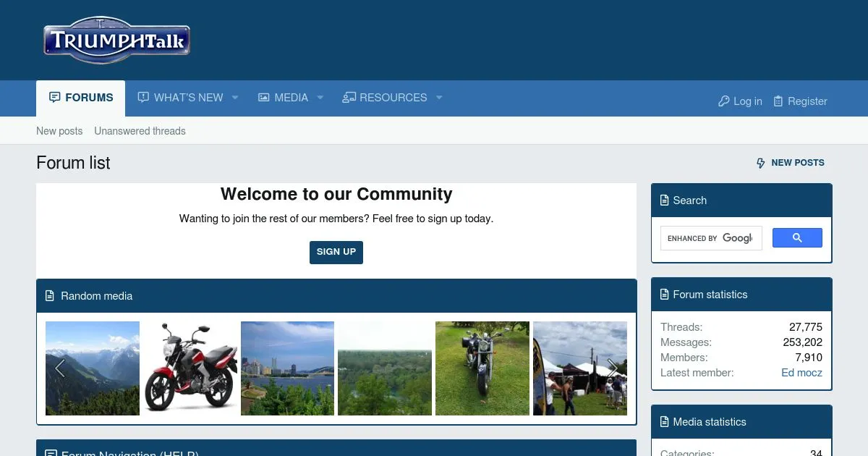868x456 pixels.
Task: Click the Forum statistics heading
Action: pos(710,295)
